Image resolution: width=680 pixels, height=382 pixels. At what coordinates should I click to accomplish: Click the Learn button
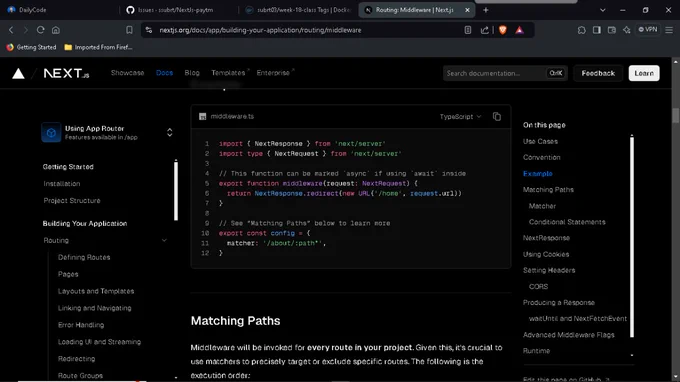point(644,73)
